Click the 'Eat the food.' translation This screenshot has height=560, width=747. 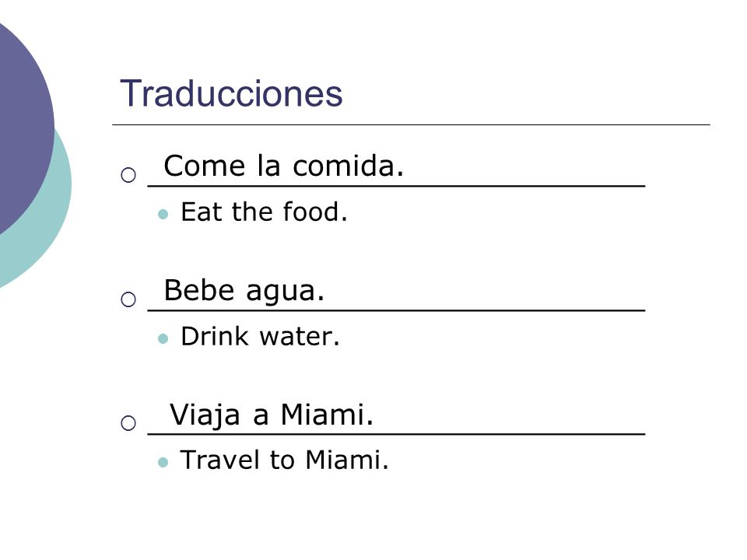pos(264,212)
